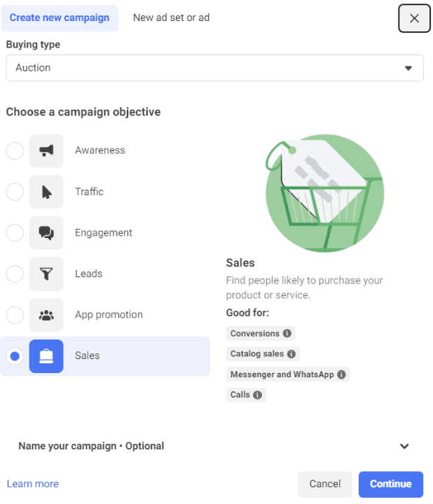This screenshot has width=433, height=504.
Task: Open info icon next to Conversions
Action: [287, 333]
